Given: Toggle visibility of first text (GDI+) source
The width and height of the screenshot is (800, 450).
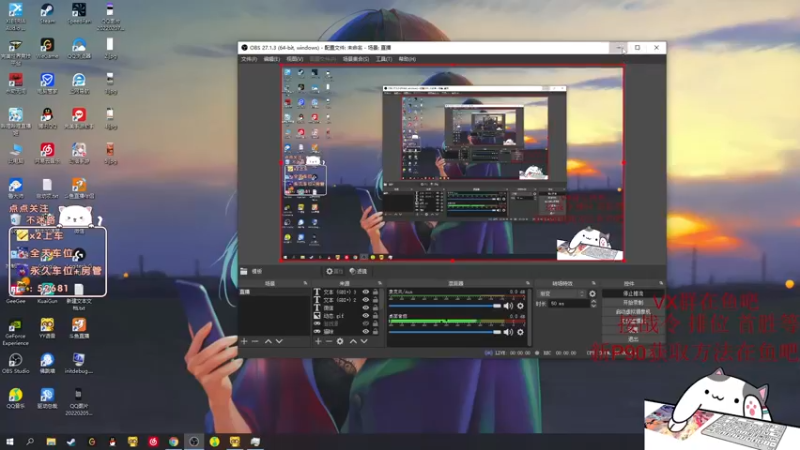Looking at the screenshot, I should pos(365,292).
